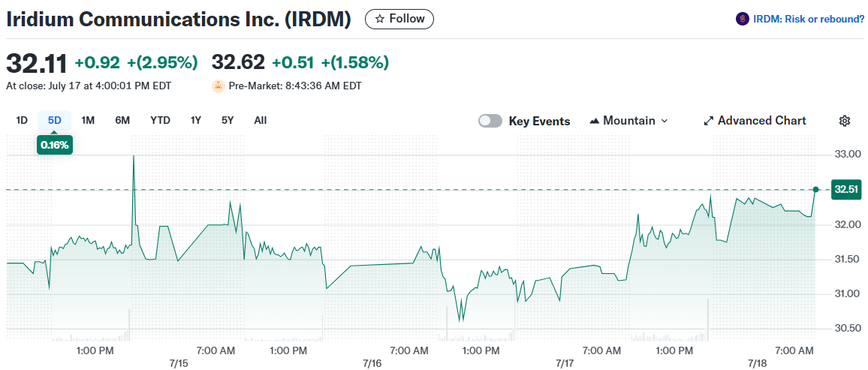Select the 1Y range tab

pyautogui.click(x=195, y=120)
